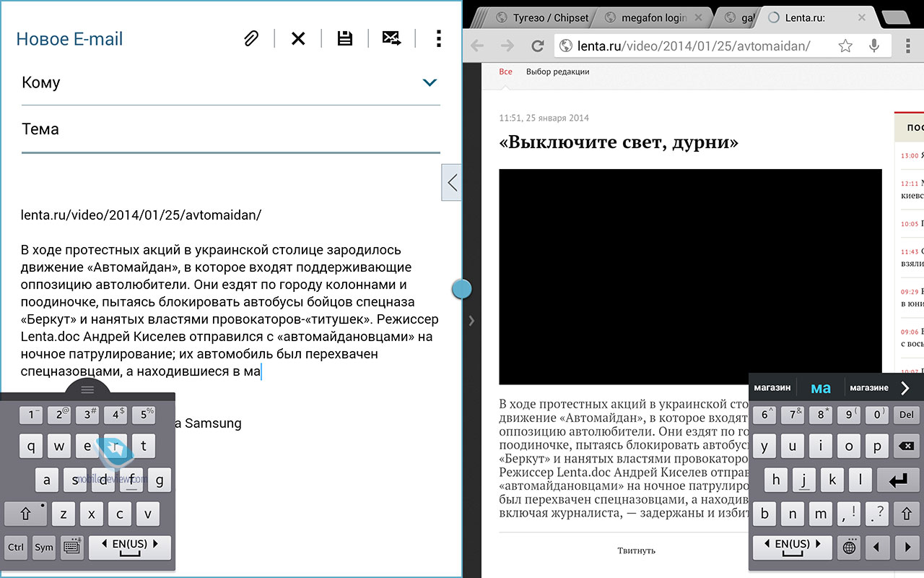Open a new Chrome tab
The width and height of the screenshot is (924, 578).
pyautogui.click(x=897, y=17)
